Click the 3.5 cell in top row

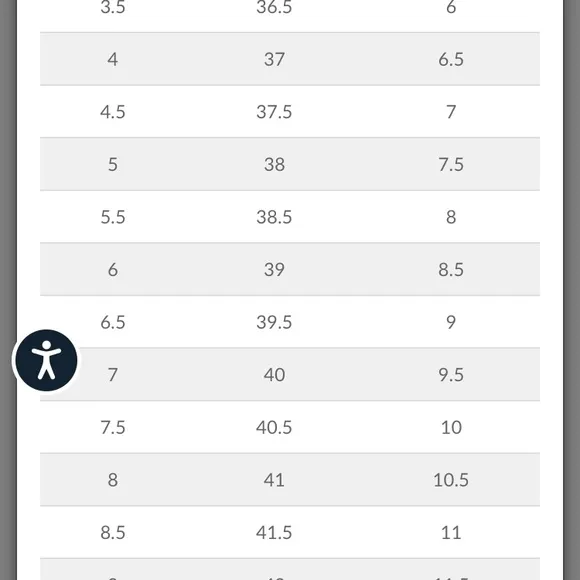click(x=113, y=7)
